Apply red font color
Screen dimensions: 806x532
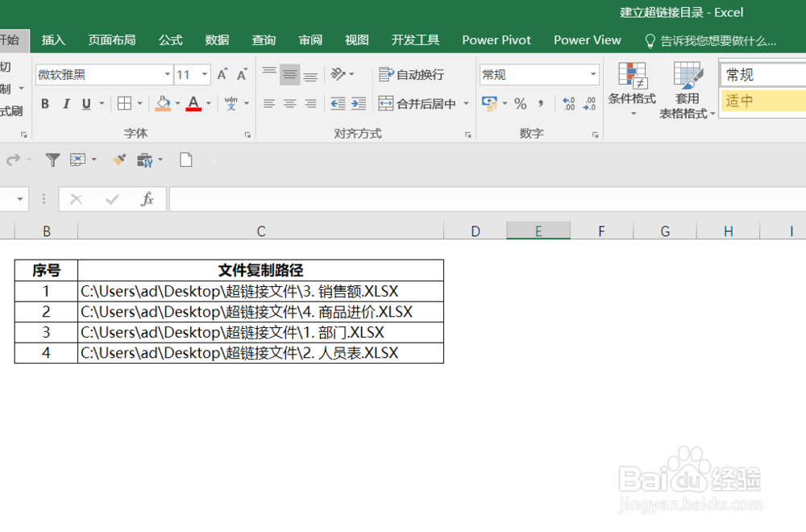pos(193,103)
